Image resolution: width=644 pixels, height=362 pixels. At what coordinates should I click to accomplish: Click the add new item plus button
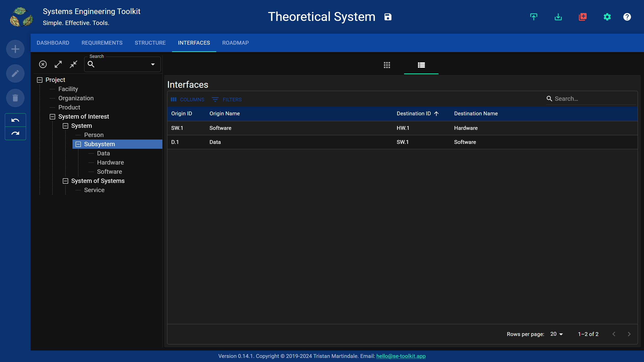coord(15,49)
